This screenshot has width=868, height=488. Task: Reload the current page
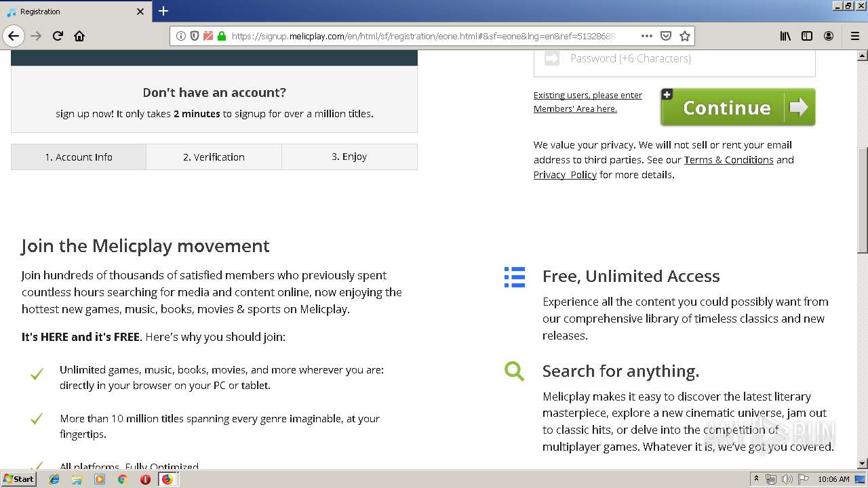tap(58, 36)
